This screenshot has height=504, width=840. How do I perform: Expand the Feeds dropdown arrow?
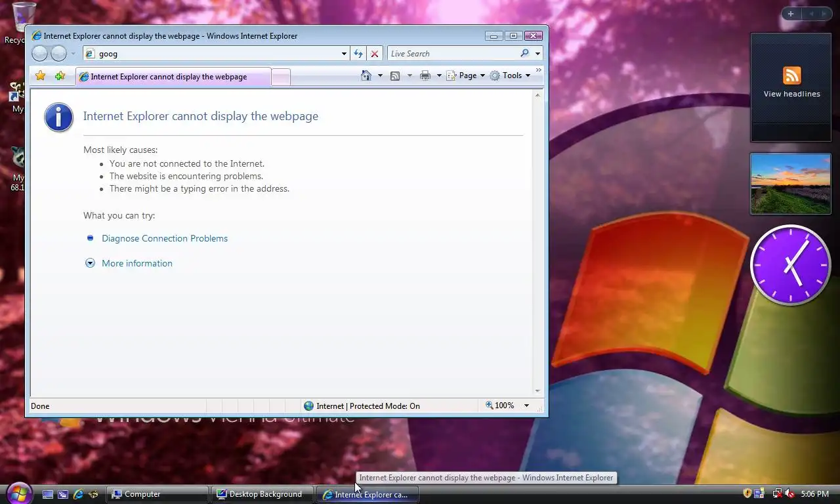pos(409,75)
